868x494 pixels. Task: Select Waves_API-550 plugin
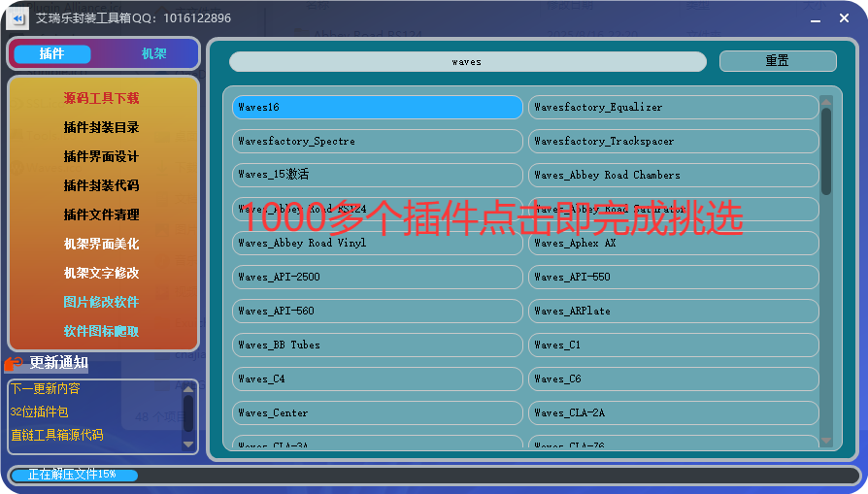click(673, 278)
